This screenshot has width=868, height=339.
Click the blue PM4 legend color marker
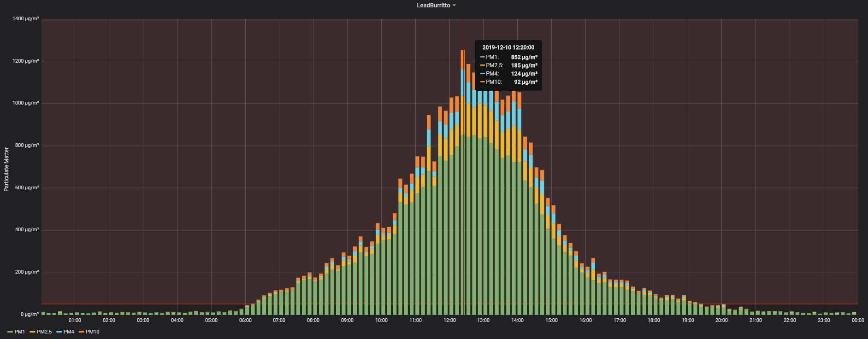(x=59, y=332)
